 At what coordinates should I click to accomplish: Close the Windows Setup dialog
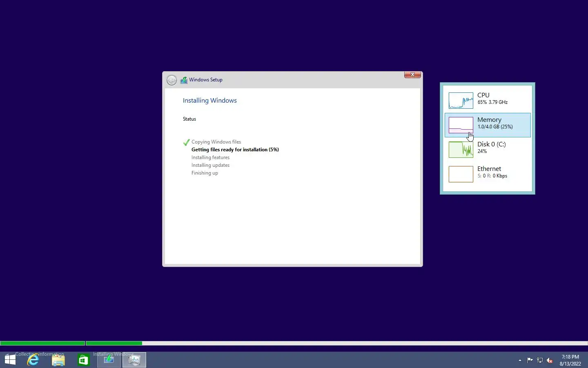coord(412,74)
